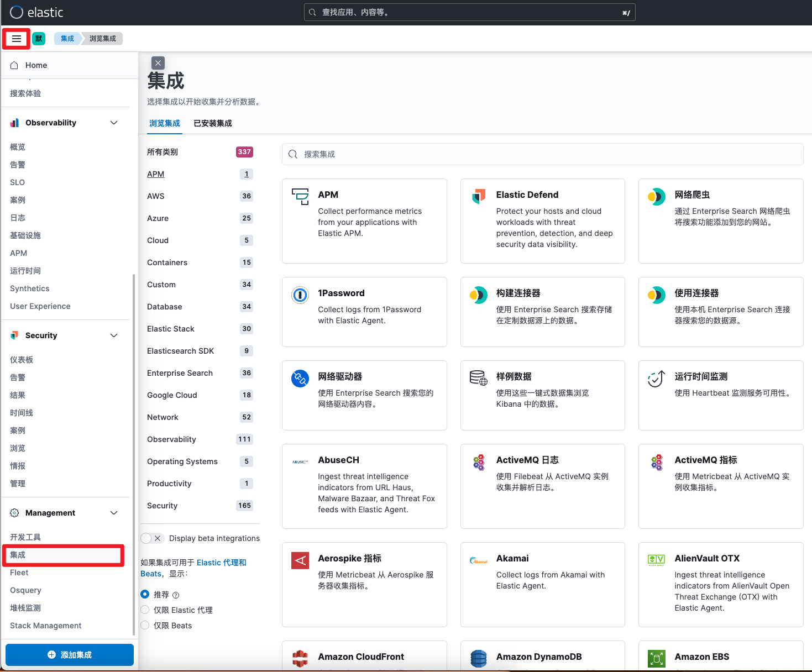Open Fleet in the sidebar
Screen dimensions: 812x672
point(19,573)
